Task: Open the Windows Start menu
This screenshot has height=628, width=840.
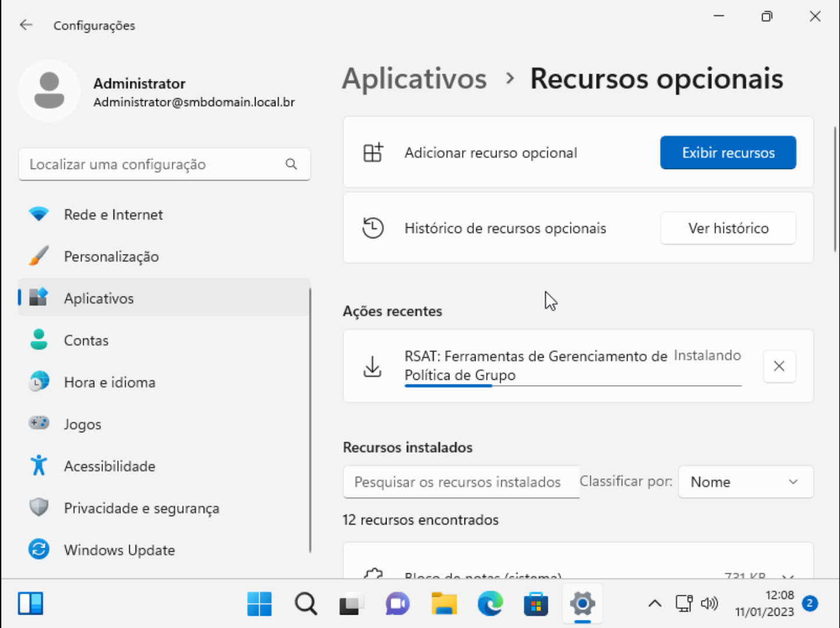Action: coord(259,604)
